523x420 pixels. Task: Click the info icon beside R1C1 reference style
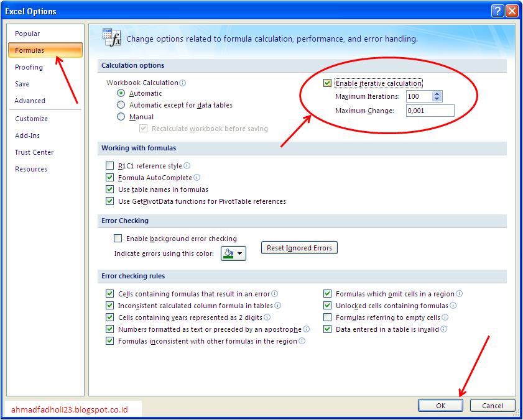pos(187,166)
